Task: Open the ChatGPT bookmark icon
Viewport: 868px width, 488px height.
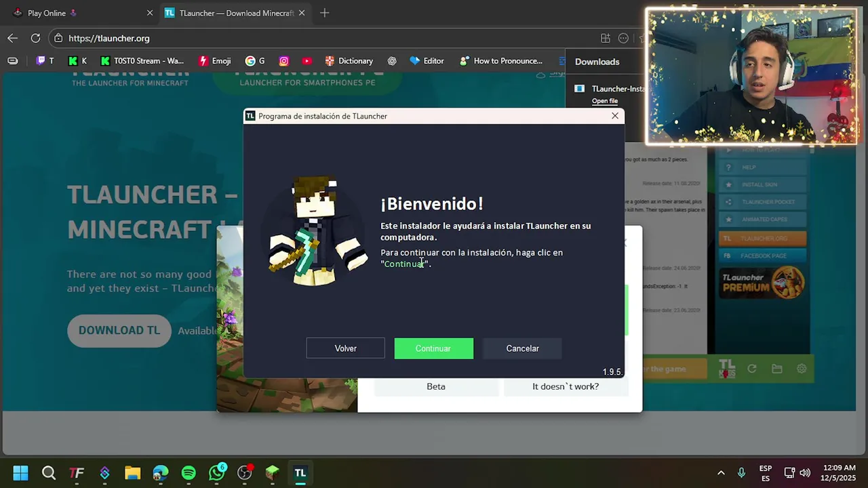Action: [x=392, y=60]
